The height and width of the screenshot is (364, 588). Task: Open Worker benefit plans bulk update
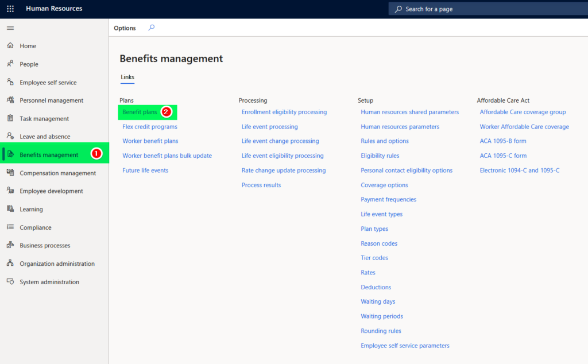(x=167, y=156)
